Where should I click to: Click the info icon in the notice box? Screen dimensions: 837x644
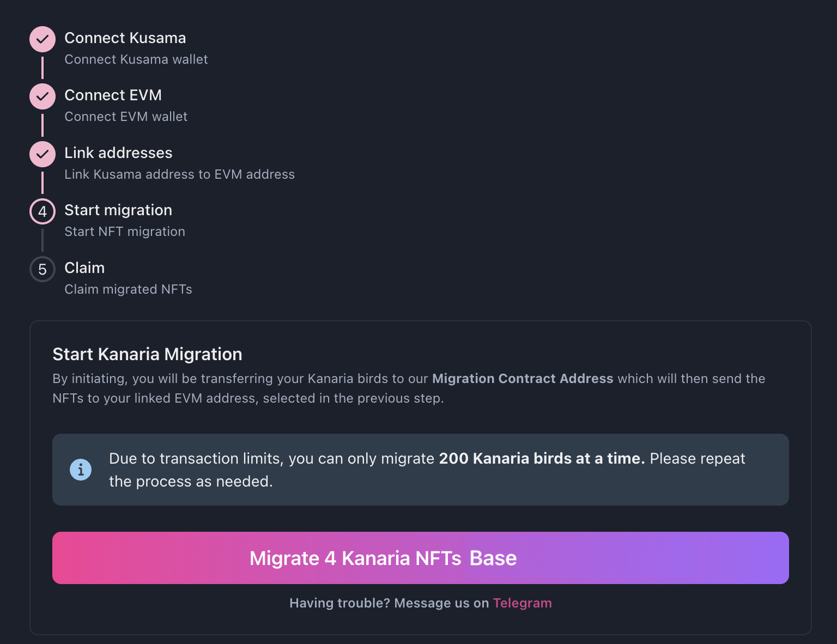[81, 469]
